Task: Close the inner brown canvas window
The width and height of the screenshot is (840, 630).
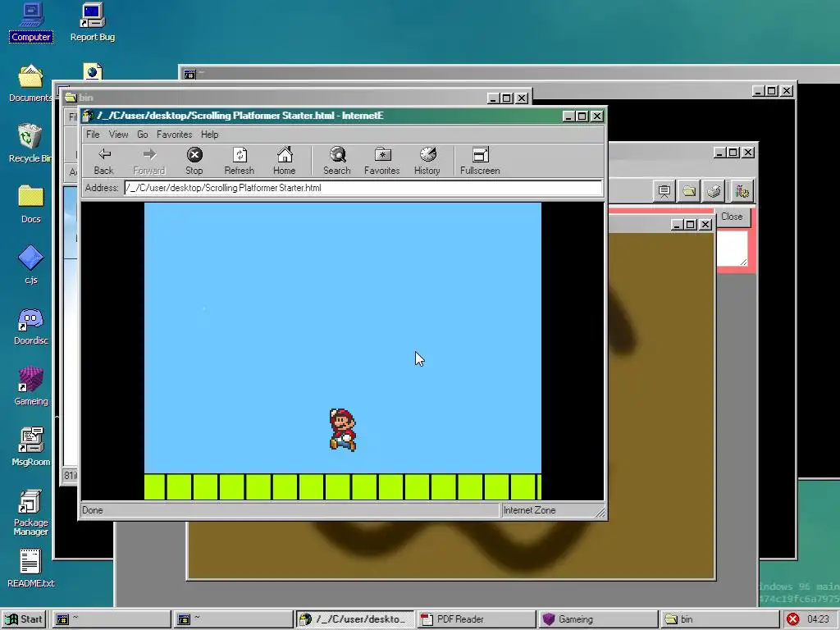Action: (x=705, y=225)
